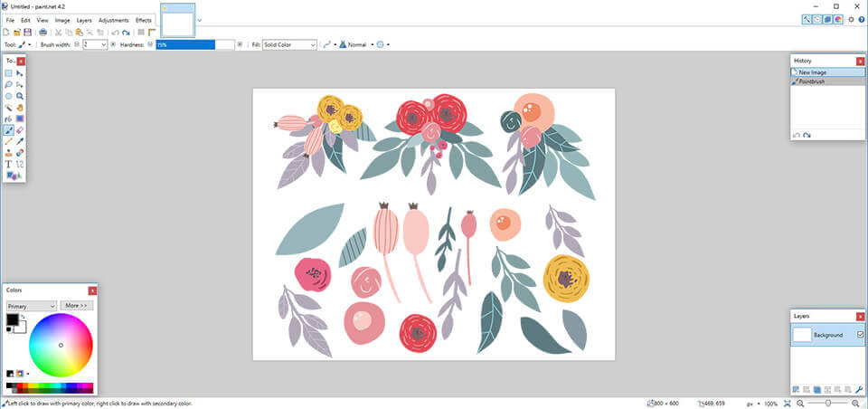
Task: Open the Brush width dropdown
Action: (x=103, y=44)
